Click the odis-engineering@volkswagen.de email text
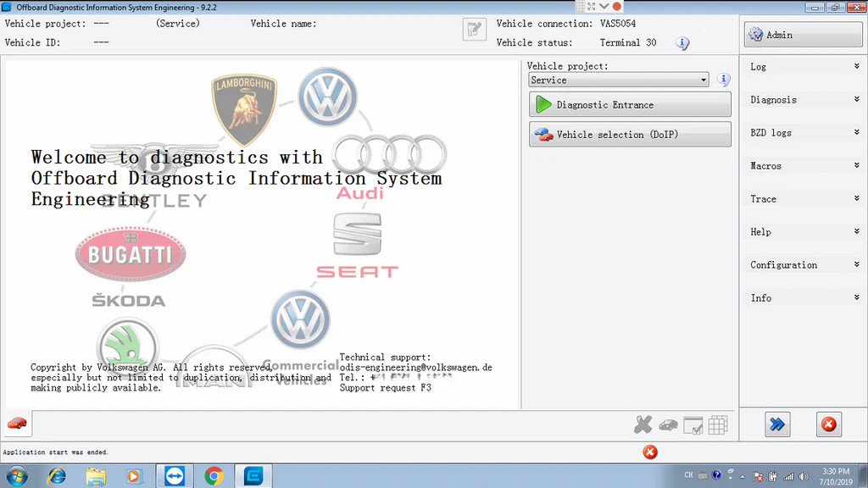Image resolution: width=868 pixels, height=488 pixels. pyautogui.click(x=415, y=368)
